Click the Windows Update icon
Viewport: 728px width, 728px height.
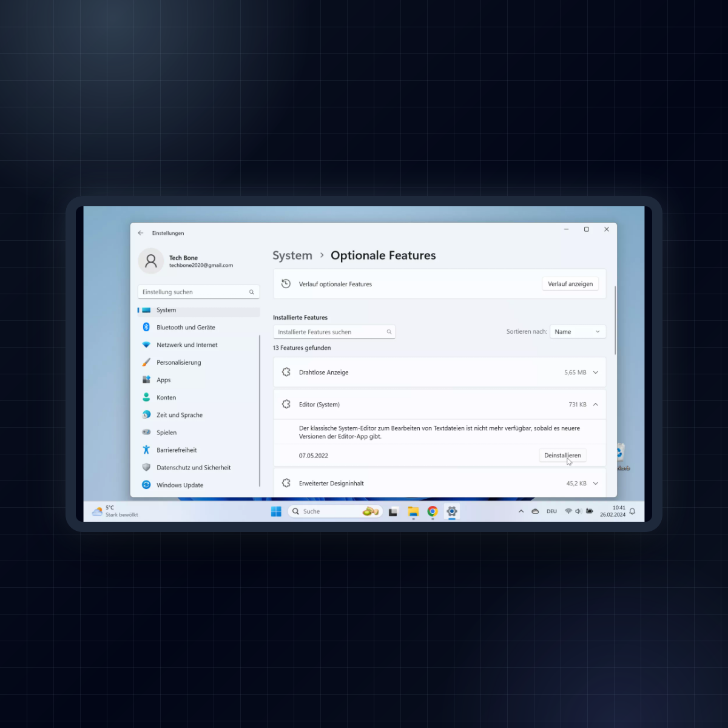point(146,485)
